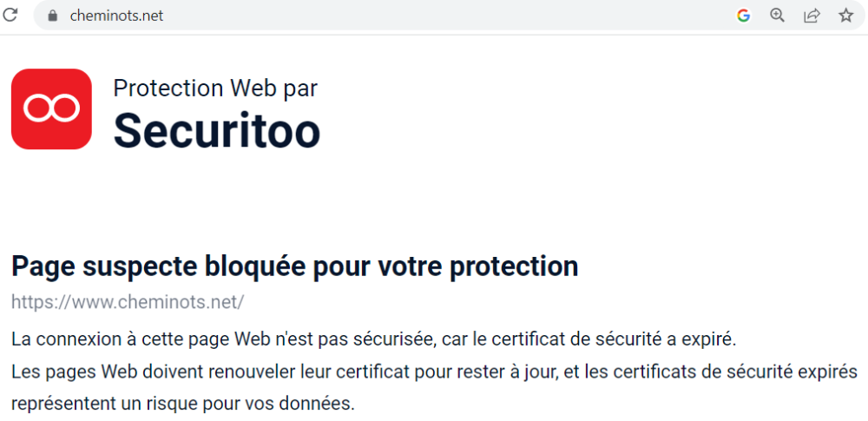Image resolution: width=868 pixels, height=421 pixels.
Task: Click the "Protection Web par" text
Action: click(x=215, y=88)
